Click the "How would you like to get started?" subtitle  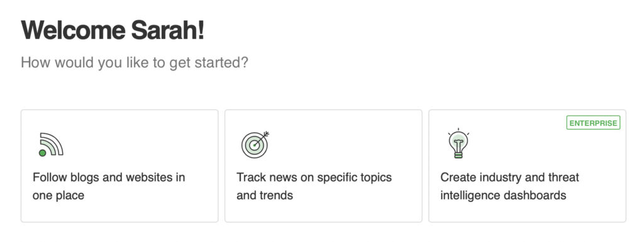(135, 63)
